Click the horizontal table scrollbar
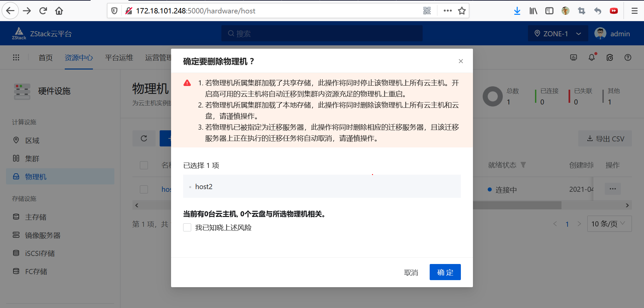Screen dimensions: 644x308 point(517,205)
